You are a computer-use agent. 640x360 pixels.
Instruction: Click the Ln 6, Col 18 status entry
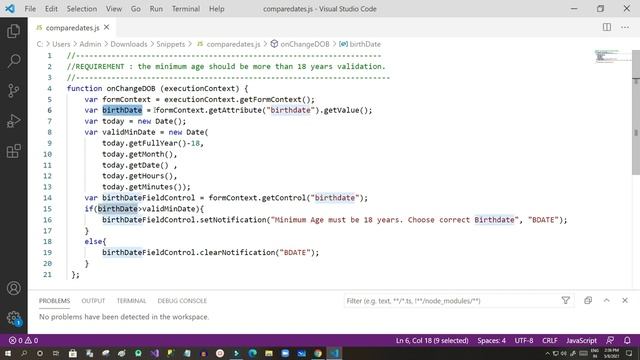click(x=432, y=340)
